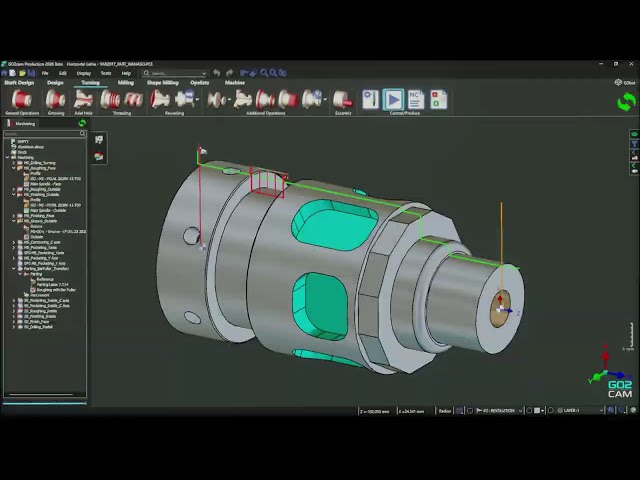Click the undo arrow icon

click(x=216, y=73)
